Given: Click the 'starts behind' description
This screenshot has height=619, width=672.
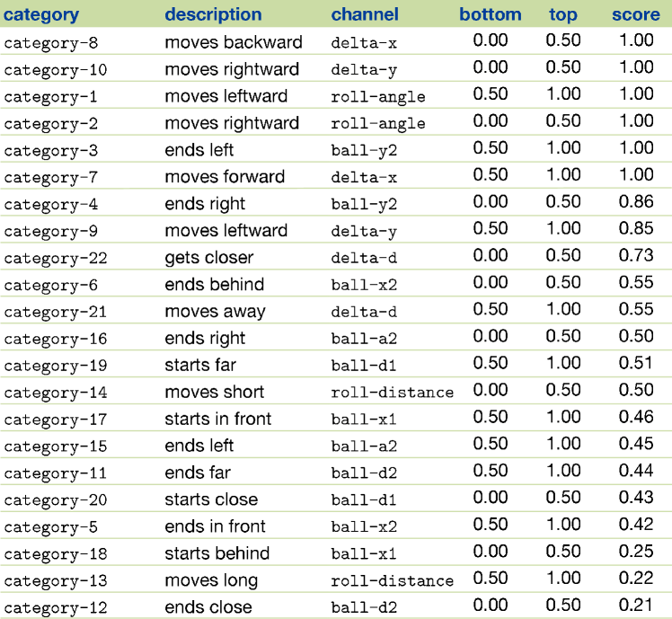Looking at the screenshot, I should click(x=217, y=553).
